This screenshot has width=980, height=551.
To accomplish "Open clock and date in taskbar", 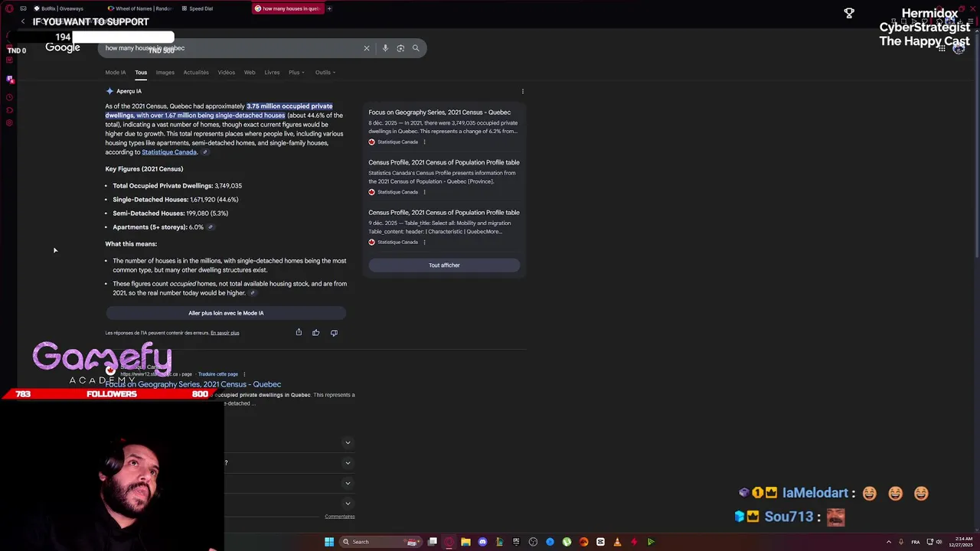I will [x=961, y=542].
